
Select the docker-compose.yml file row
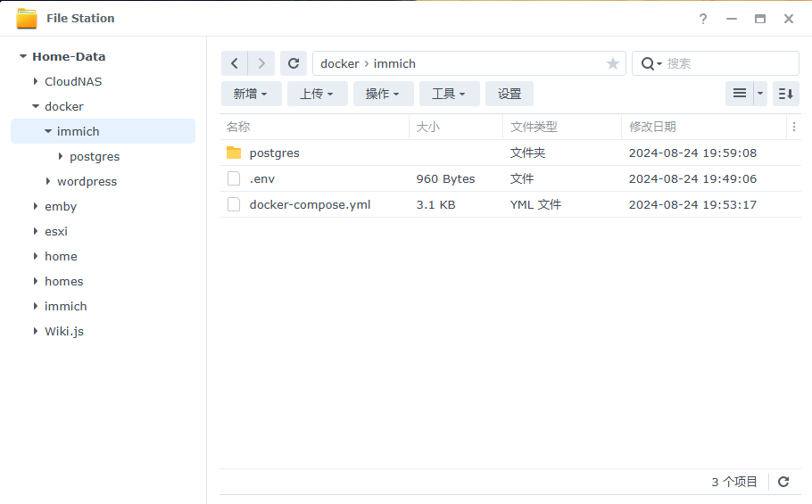(x=310, y=204)
